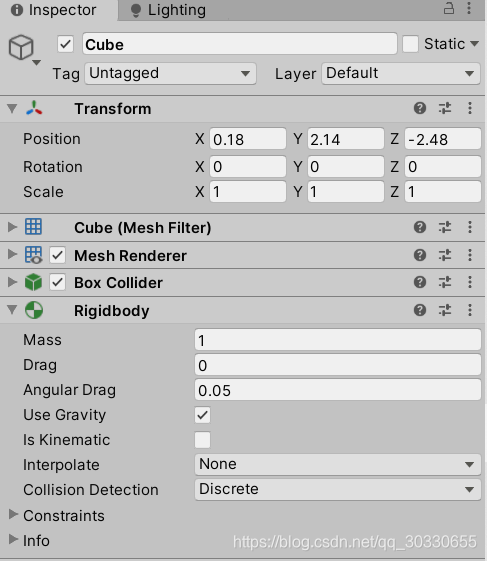Click the Rigidbody title text
The width and height of the screenshot is (487, 561).
coord(112,311)
